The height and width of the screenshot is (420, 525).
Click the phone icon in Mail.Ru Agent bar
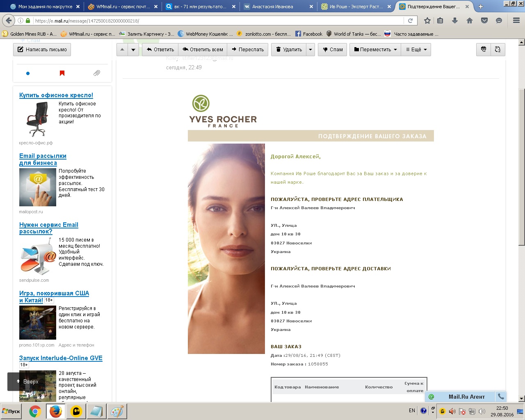[x=500, y=397]
